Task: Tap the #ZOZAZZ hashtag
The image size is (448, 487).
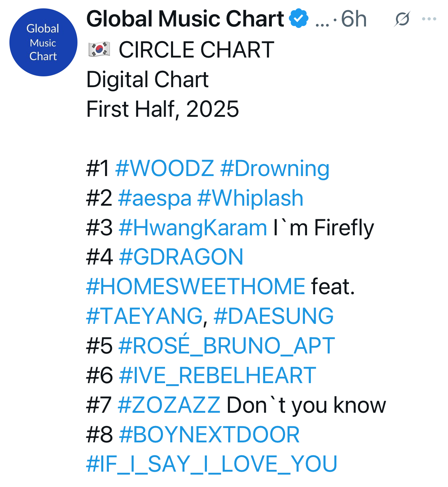Action: point(169,405)
